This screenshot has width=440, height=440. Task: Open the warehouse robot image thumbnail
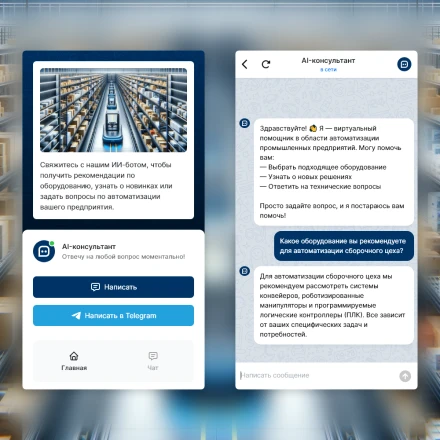[x=113, y=110]
